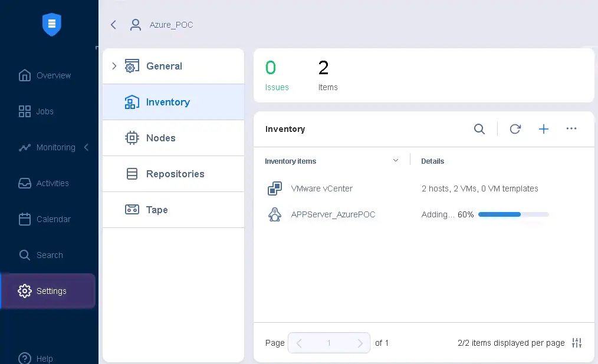Go to previous page arrow
The image size is (598, 364).
[x=299, y=343]
